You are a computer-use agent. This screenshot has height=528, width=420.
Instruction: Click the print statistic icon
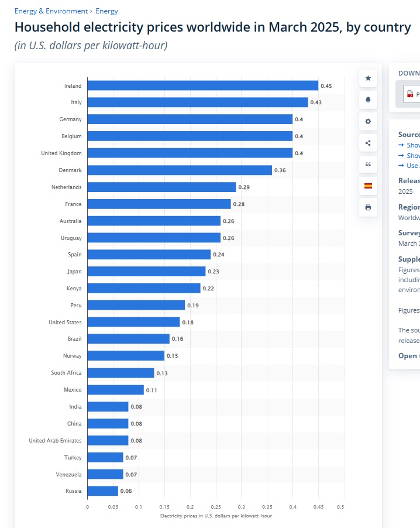[x=368, y=207]
